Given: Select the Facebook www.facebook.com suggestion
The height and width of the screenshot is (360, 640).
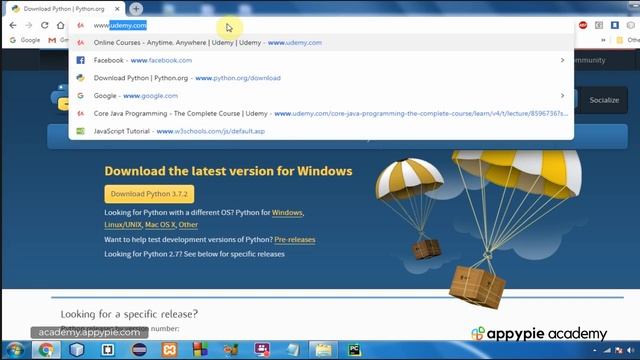Looking at the screenshot, I should pyautogui.click(x=321, y=60).
